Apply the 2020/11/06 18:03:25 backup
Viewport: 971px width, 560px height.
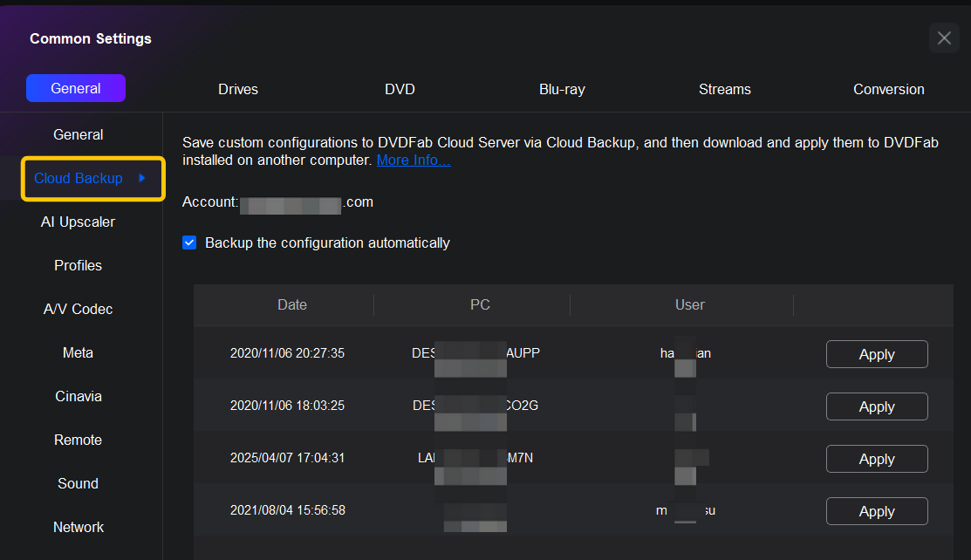click(x=876, y=406)
